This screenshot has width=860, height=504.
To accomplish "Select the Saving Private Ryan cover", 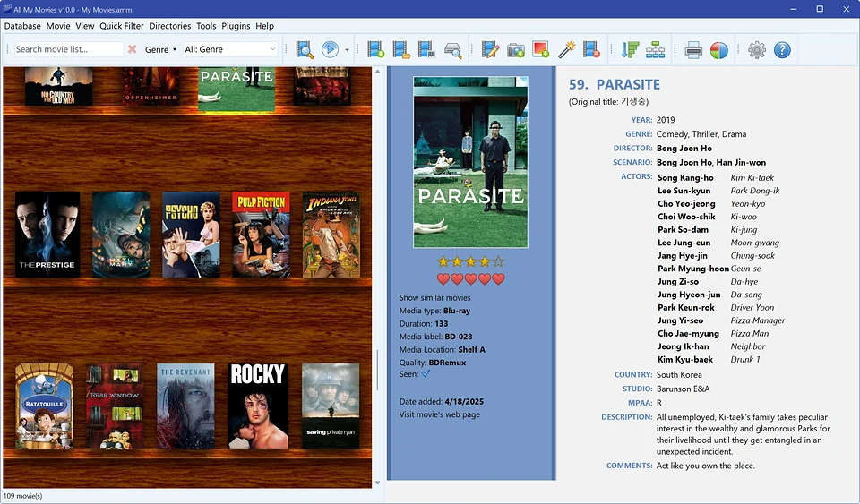I will point(331,406).
